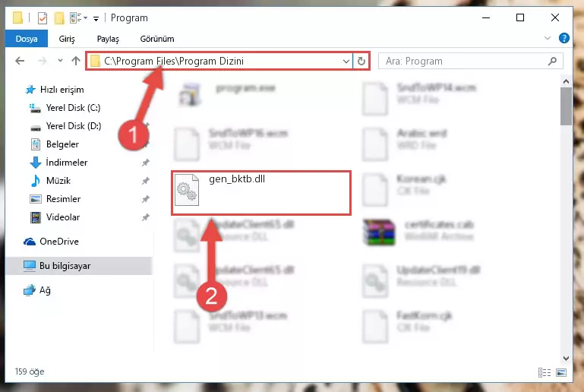Open Yerel Disk (C:) in sidebar
The width and height of the screenshot is (584, 392).
73,108
